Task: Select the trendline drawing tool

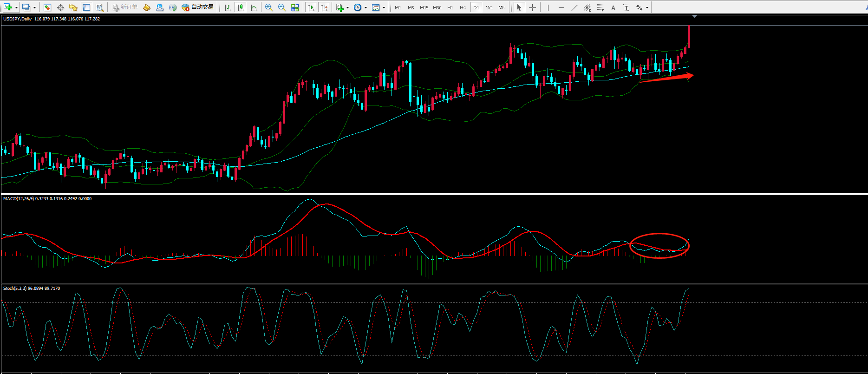Action: [574, 7]
